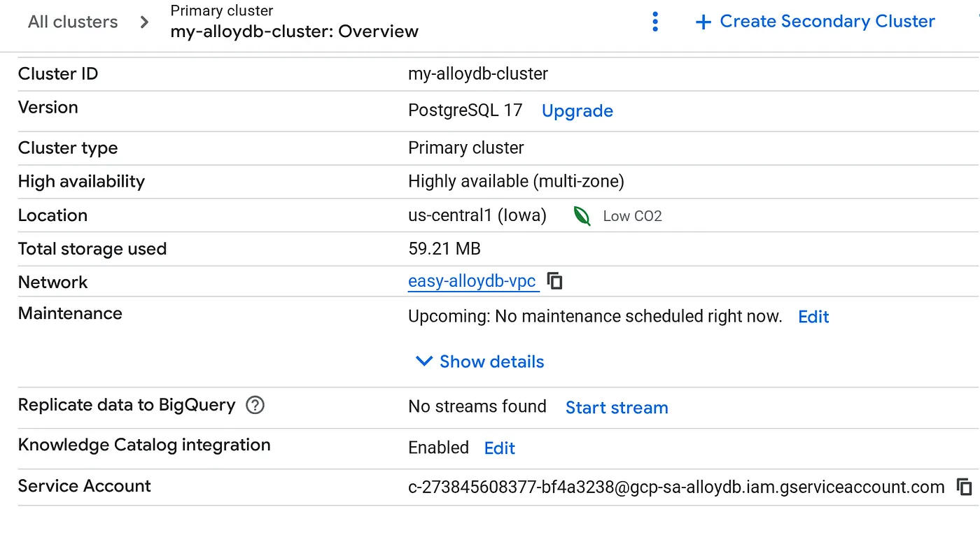
Task: Click the Enabled status for Knowledge Catalog
Action: (x=439, y=448)
